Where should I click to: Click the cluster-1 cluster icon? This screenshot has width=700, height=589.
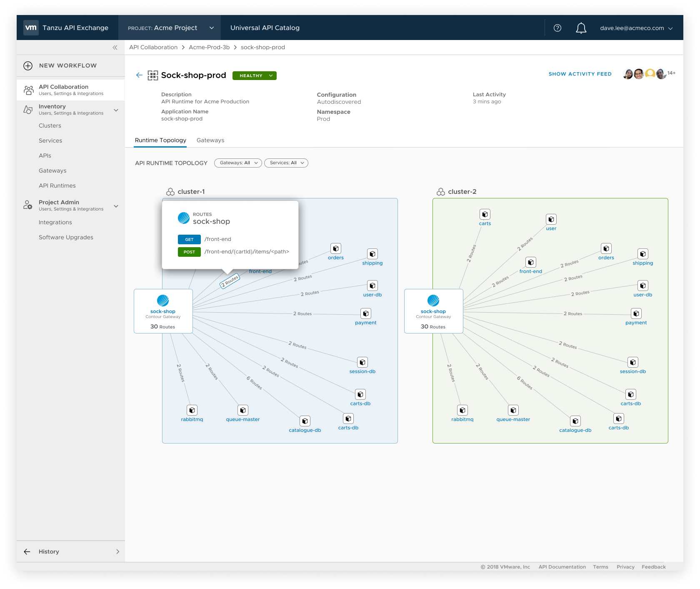(x=170, y=192)
